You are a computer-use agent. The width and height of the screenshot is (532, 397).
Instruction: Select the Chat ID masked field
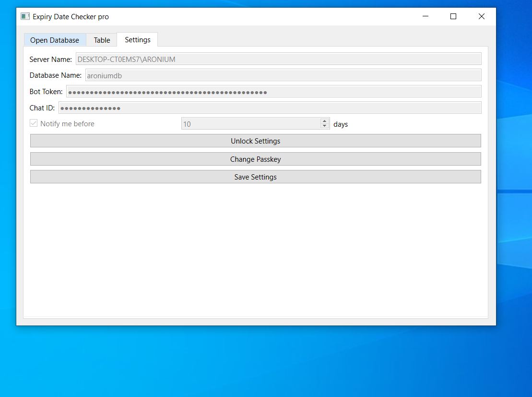(x=270, y=108)
